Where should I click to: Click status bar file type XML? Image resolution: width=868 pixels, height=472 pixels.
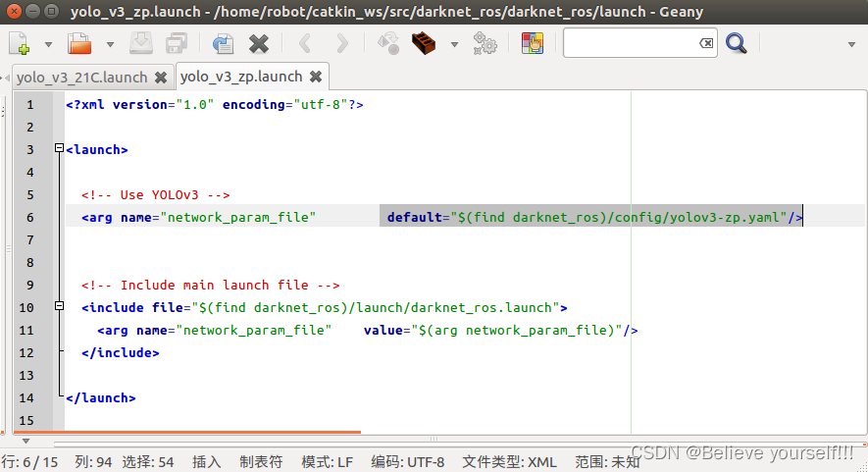[x=509, y=462]
